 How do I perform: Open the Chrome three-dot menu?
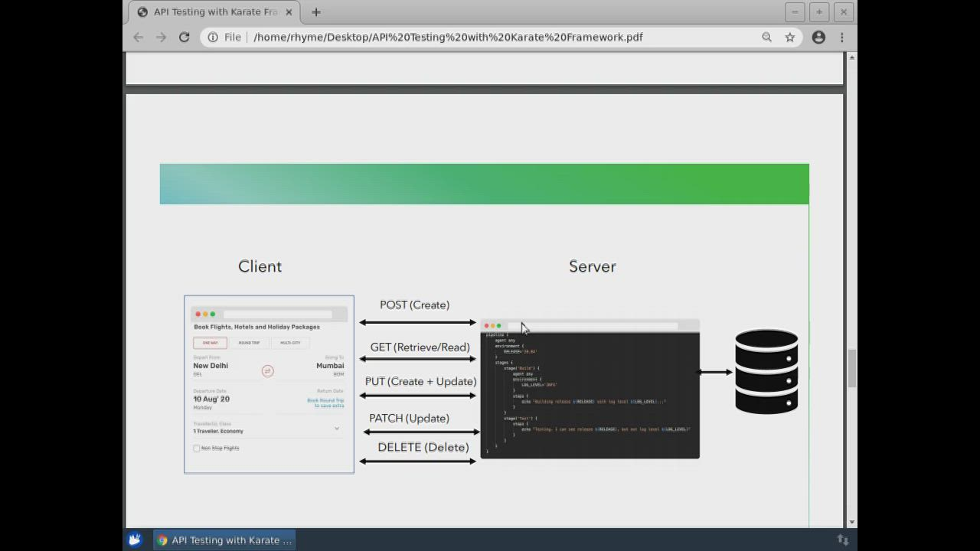coord(841,37)
